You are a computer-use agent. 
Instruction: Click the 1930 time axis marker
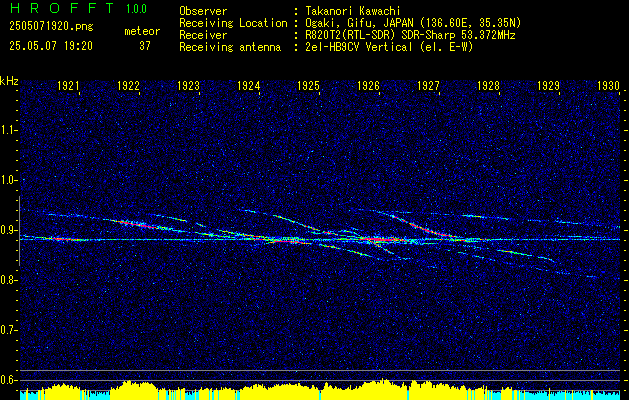[x=609, y=85]
